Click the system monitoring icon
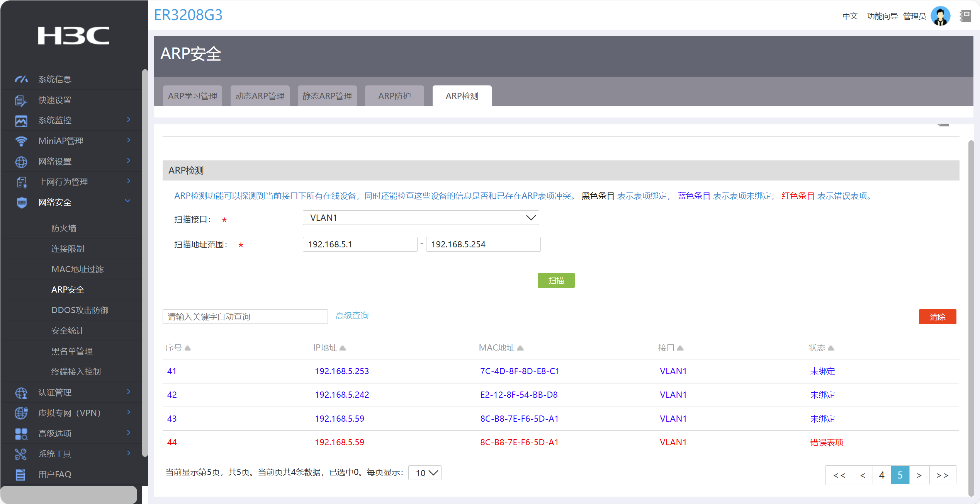This screenshot has width=980, height=504. coord(21,121)
